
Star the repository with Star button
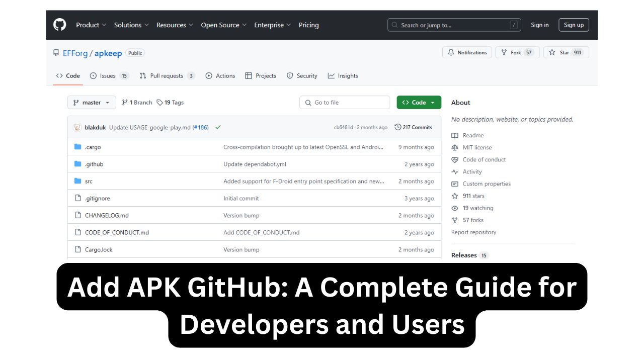click(x=566, y=52)
